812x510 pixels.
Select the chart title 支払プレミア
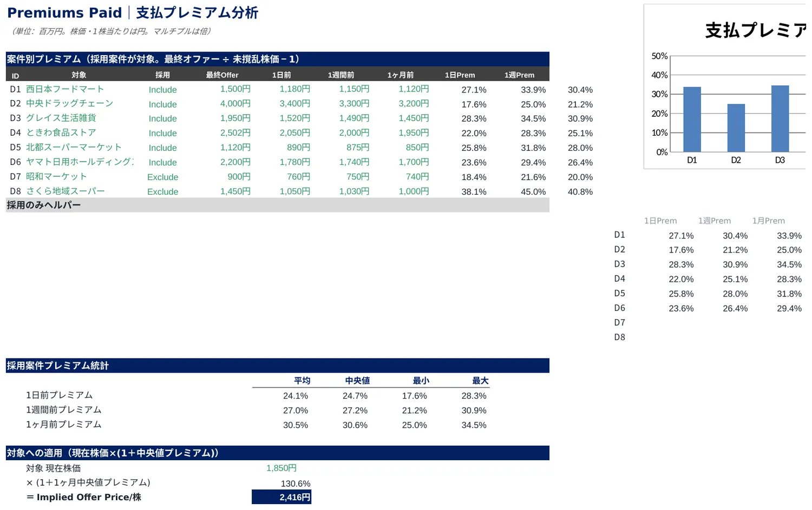click(x=755, y=30)
